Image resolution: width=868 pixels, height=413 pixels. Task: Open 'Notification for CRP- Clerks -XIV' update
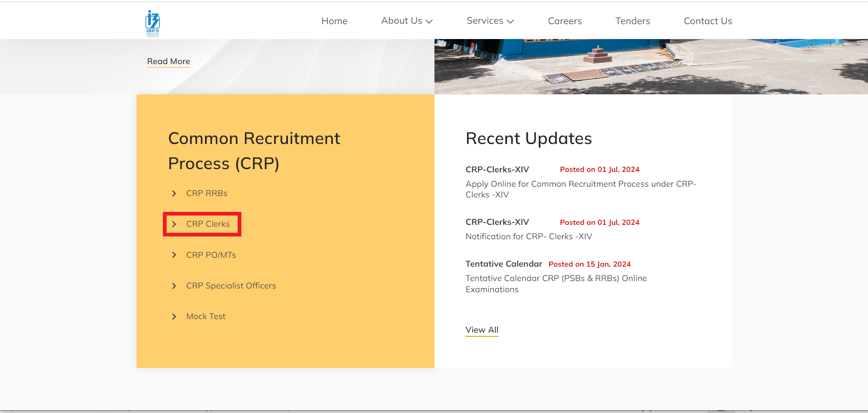coord(529,236)
